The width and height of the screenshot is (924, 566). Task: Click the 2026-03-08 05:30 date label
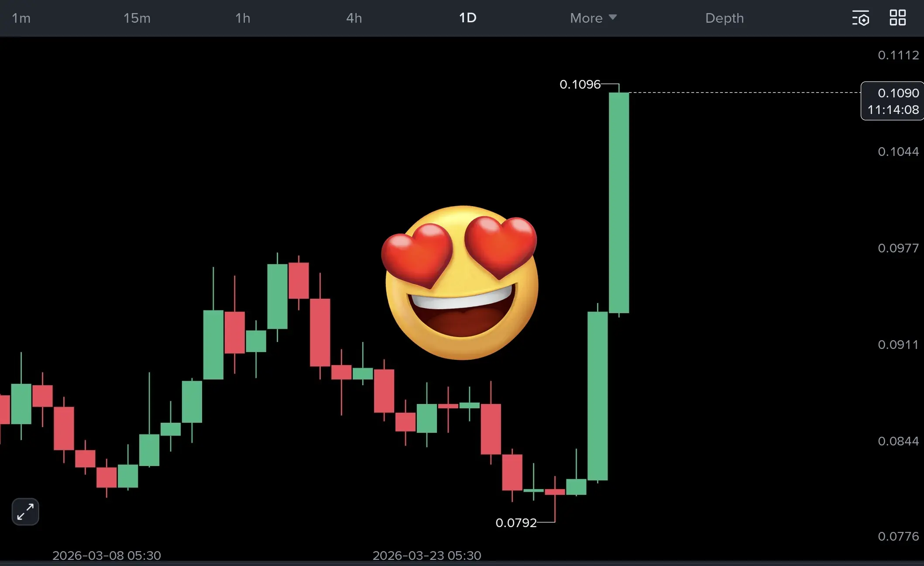pyautogui.click(x=106, y=556)
